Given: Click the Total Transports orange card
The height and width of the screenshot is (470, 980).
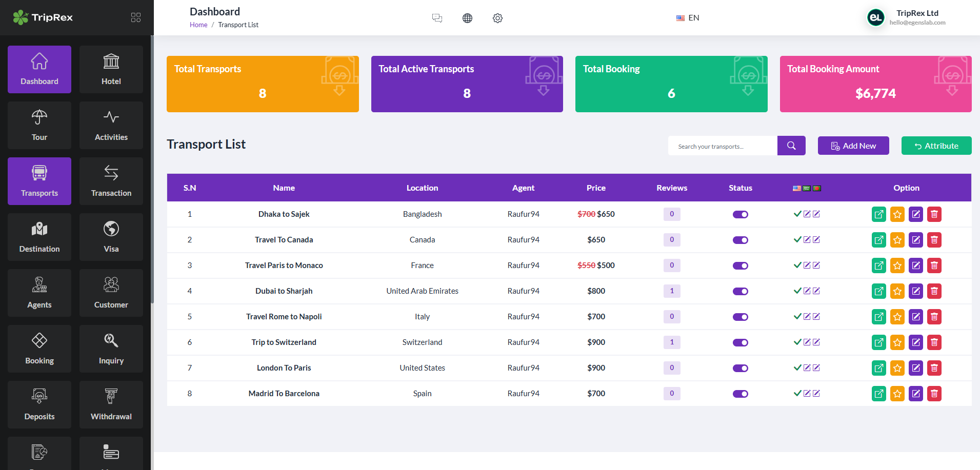Looking at the screenshot, I should pyautogui.click(x=263, y=84).
